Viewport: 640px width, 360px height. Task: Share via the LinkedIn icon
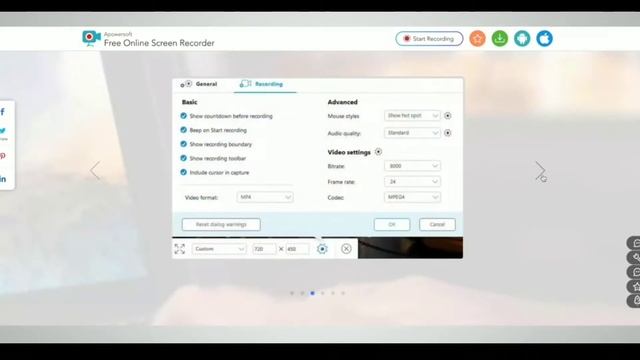3,179
